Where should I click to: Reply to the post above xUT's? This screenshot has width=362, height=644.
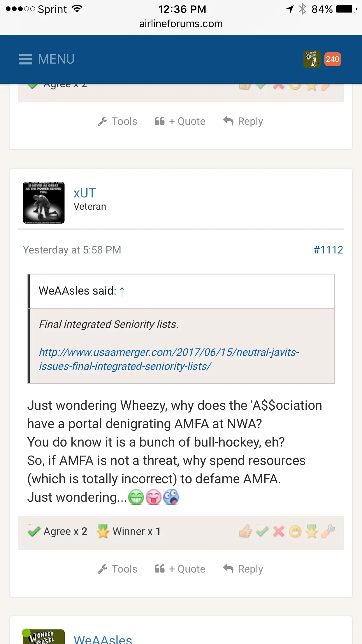click(243, 121)
